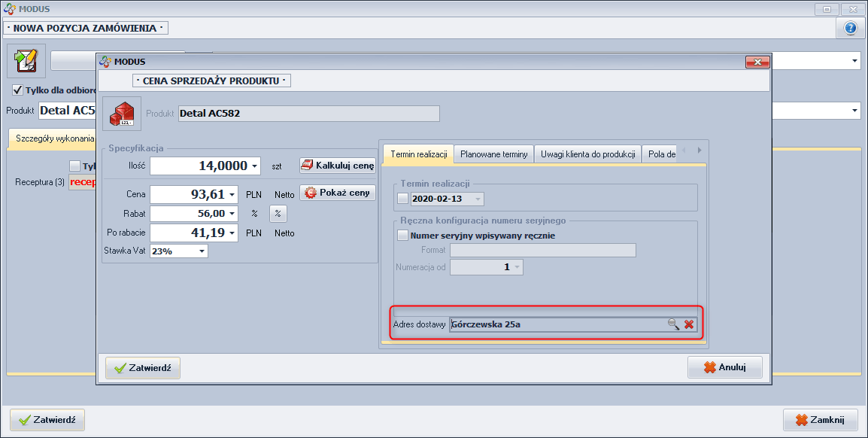Open the Rabat value dropdown arrow
Viewport: 868px width, 438px height.
232,214
